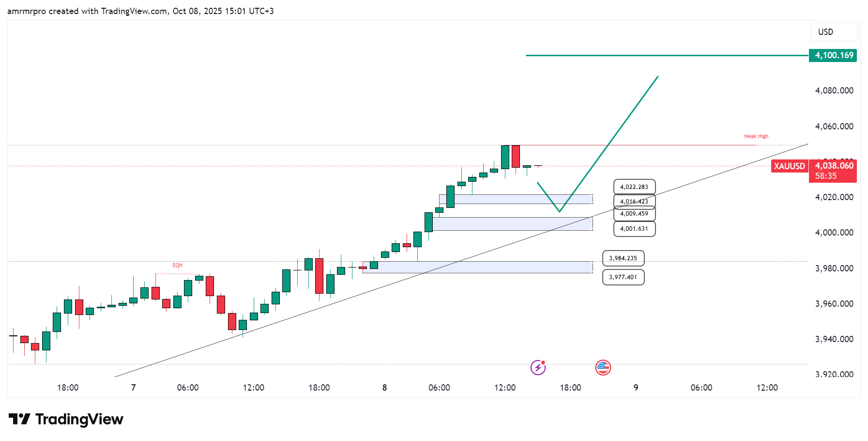Viewport: 868px width, 441px height.
Task: Click the purple lightning event icon
Action: [x=538, y=368]
